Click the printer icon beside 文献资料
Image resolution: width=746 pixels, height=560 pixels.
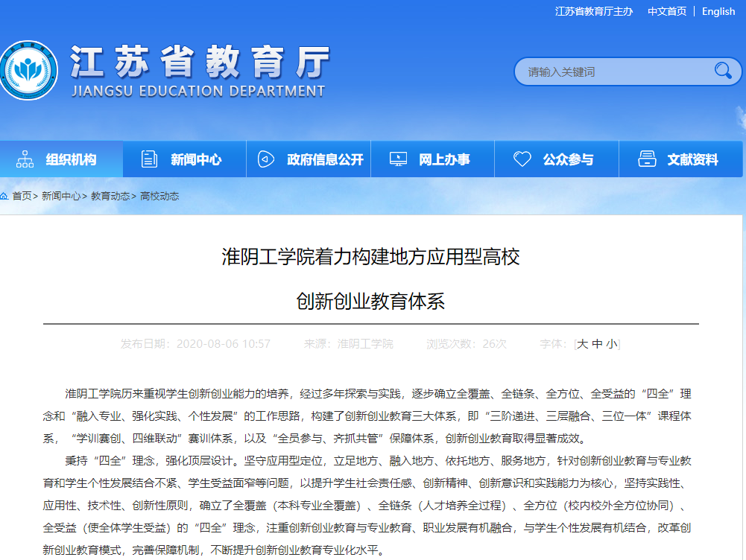click(x=647, y=159)
